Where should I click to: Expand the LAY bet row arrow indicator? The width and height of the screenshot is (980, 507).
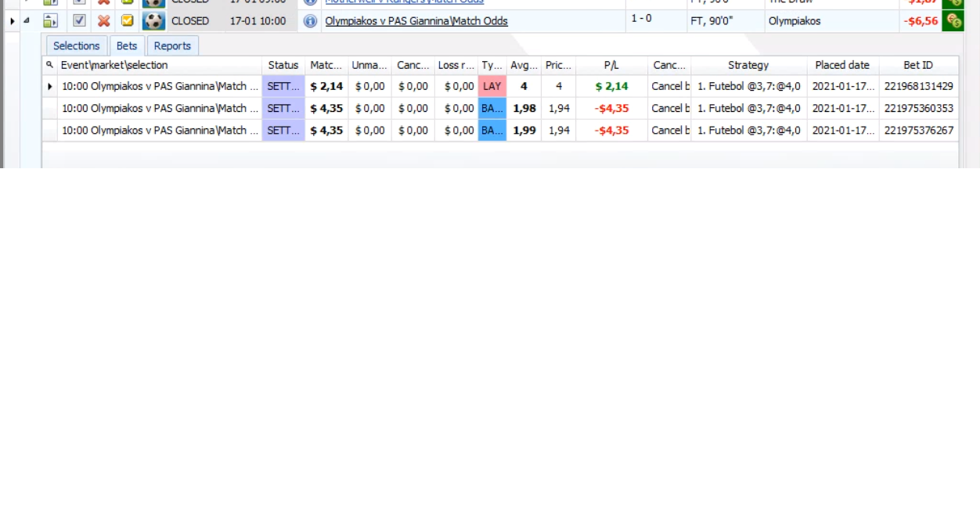[x=50, y=86]
